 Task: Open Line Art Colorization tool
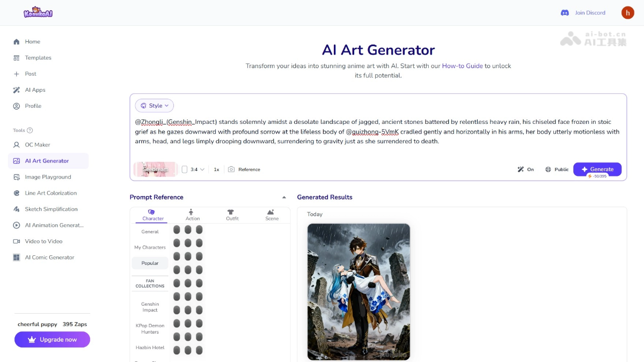pyautogui.click(x=50, y=193)
